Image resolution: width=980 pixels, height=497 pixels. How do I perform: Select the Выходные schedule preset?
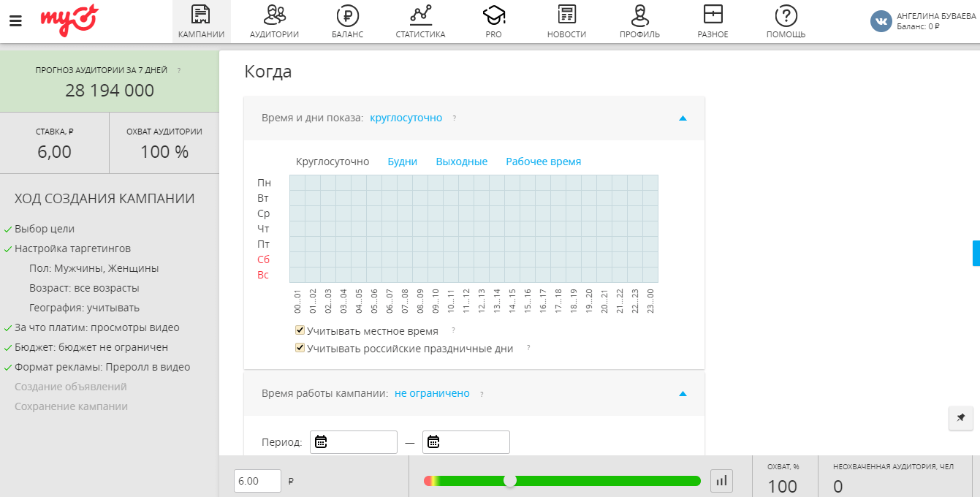coord(461,161)
